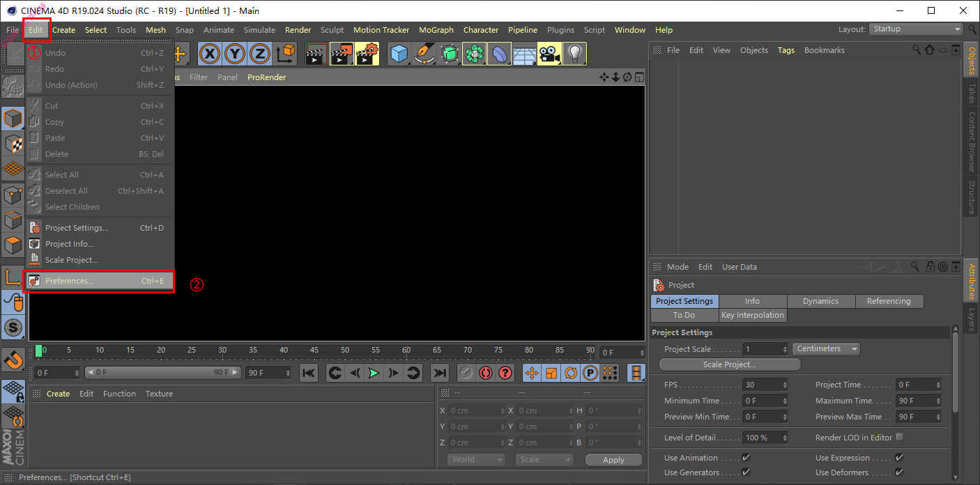Open the Content Browser side tab
The width and height of the screenshot is (980, 485).
pos(972,141)
